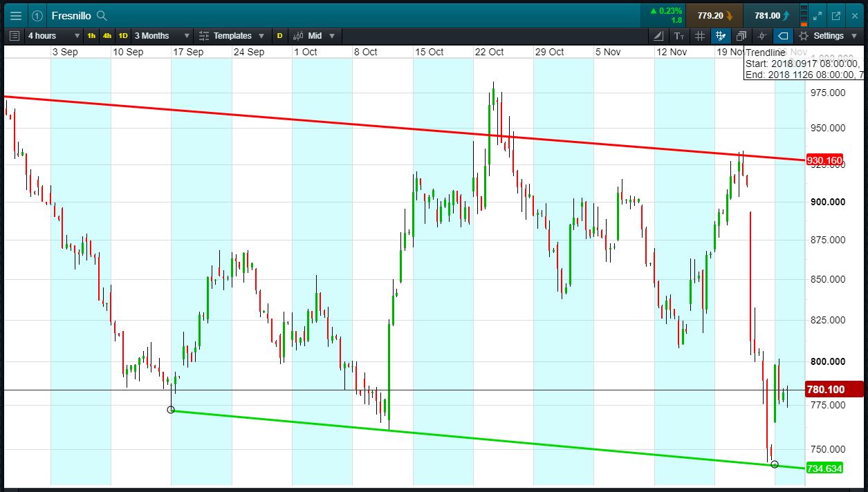Expand chart to full screen
Viewport: 868px width, 492px height.
pyautogui.click(x=818, y=15)
